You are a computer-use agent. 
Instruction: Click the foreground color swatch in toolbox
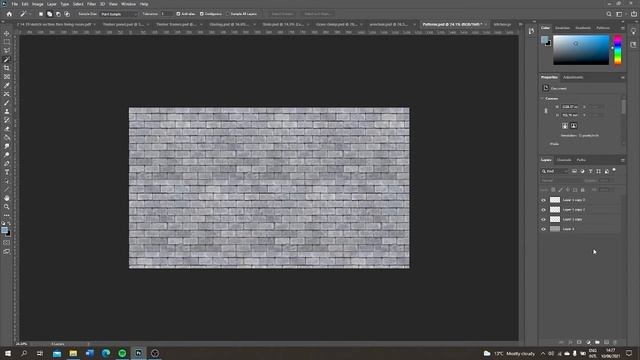(4, 230)
